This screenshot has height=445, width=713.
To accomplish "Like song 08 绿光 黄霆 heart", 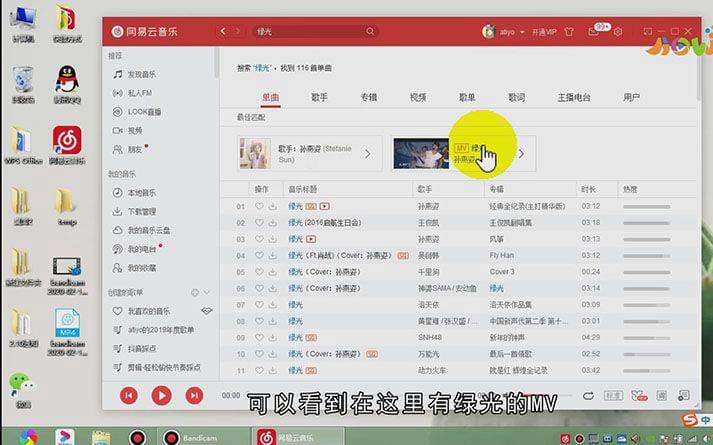I will (x=259, y=321).
